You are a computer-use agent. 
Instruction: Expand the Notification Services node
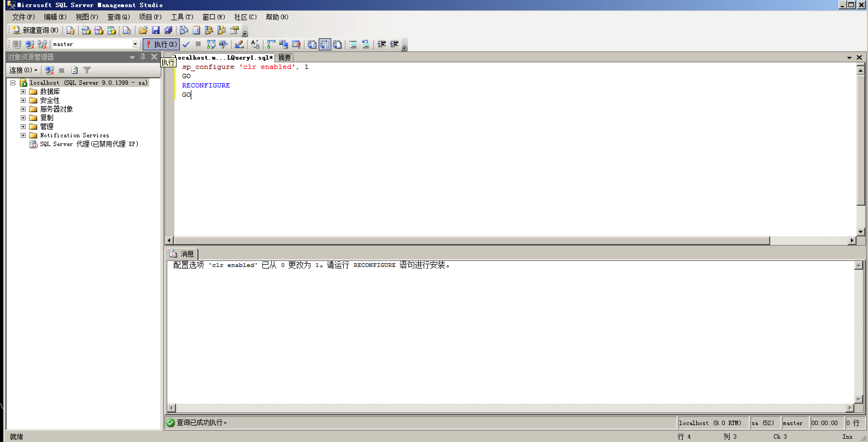23,135
